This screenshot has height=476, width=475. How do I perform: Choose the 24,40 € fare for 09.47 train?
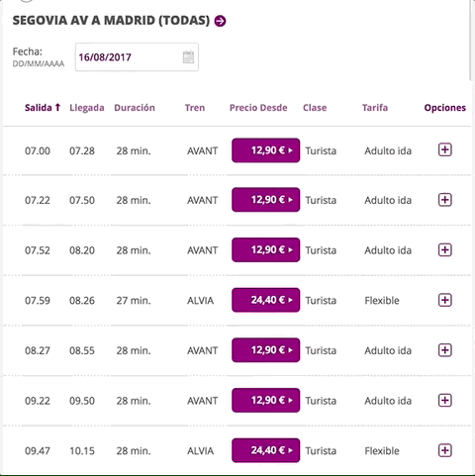pyautogui.click(x=266, y=450)
